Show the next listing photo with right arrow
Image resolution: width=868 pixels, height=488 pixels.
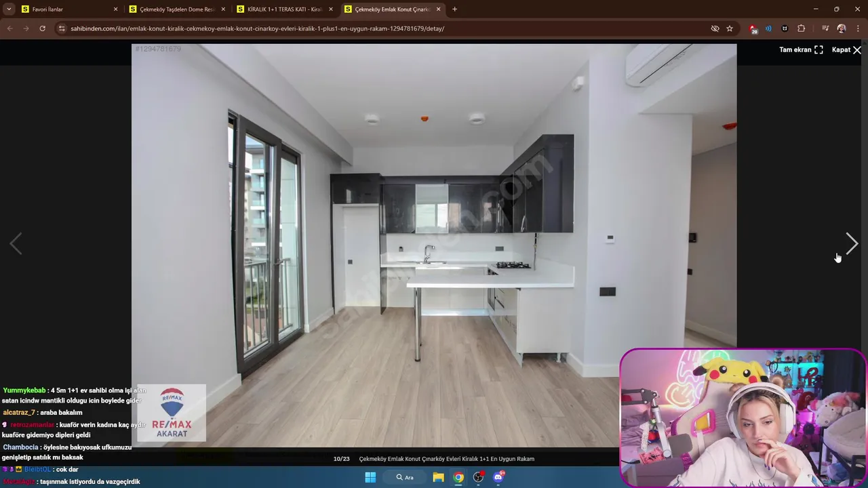(852, 243)
